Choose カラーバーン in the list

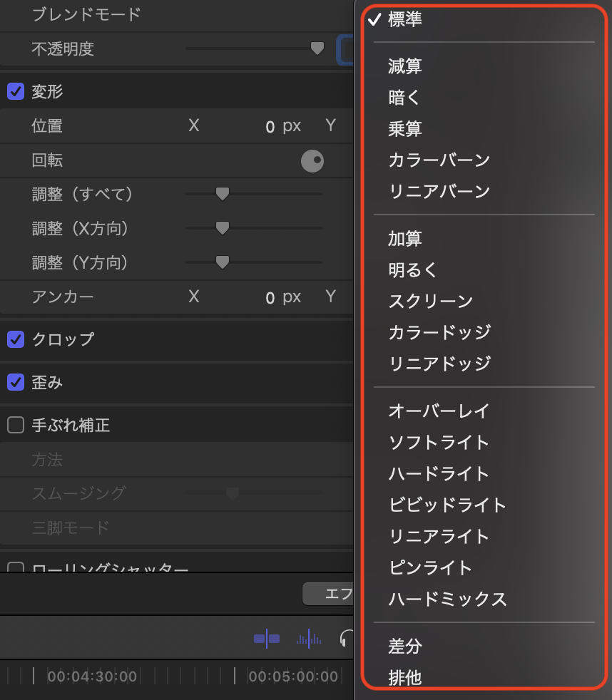point(439,160)
